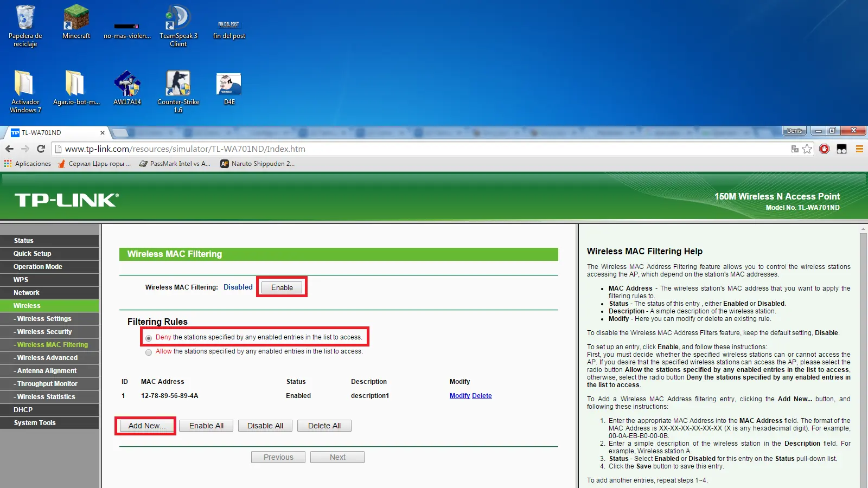Click the page icon beside the URL
Viewport: 868px width, 488px height.
[59, 149]
